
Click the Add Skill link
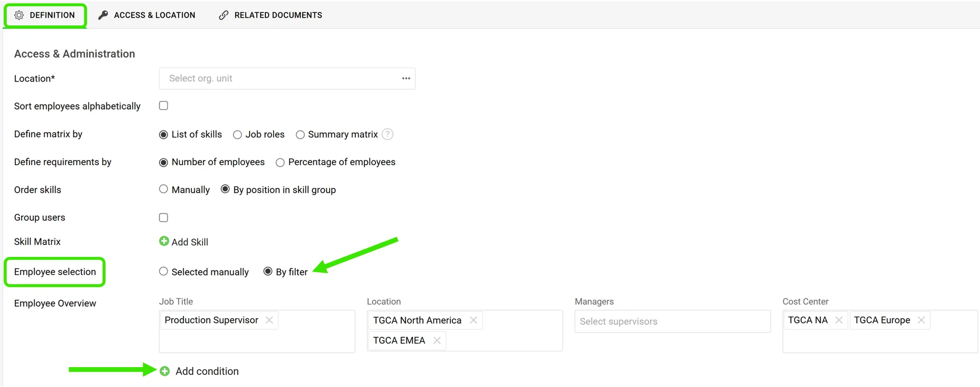pos(190,242)
